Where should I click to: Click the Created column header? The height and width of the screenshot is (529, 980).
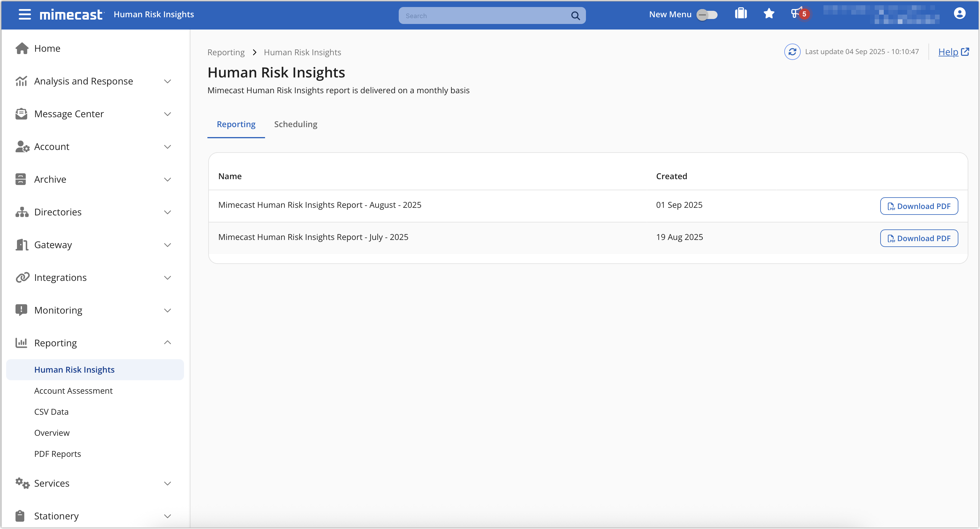[x=671, y=176]
